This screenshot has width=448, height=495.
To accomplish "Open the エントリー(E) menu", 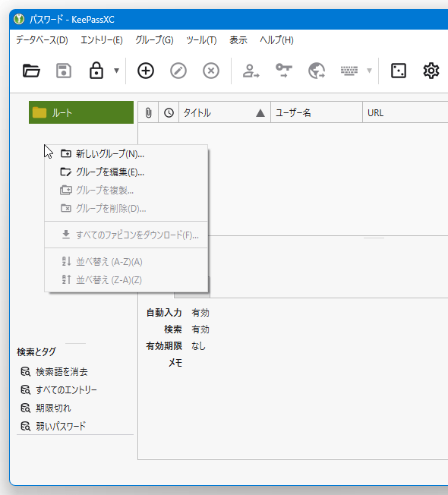I will 101,40.
